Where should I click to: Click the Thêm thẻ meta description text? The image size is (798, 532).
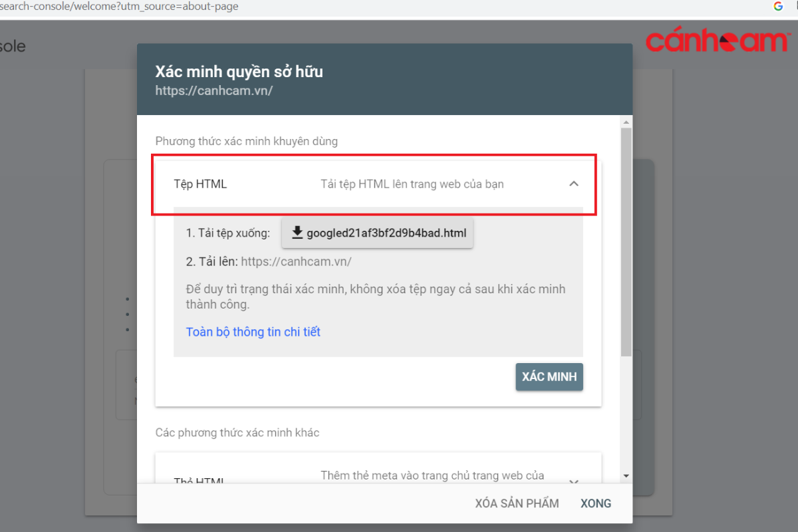pyautogui.click(x=432, y=475)
